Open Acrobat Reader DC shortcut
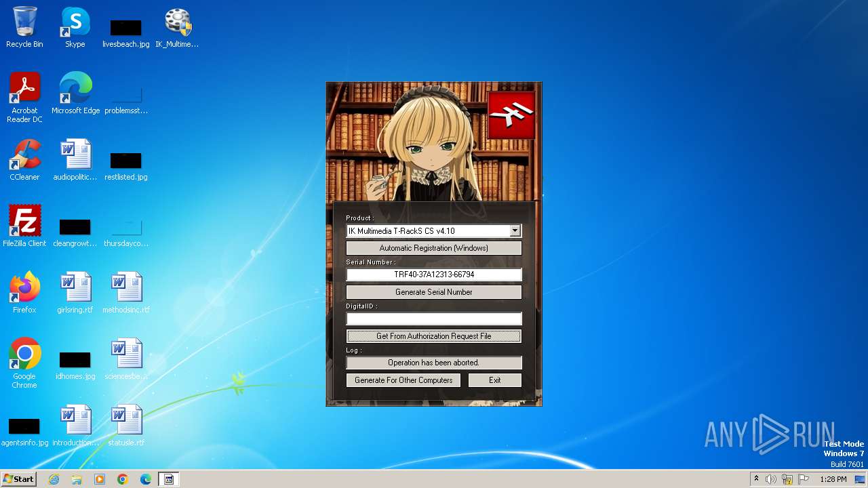 click(x=24, y=98)
